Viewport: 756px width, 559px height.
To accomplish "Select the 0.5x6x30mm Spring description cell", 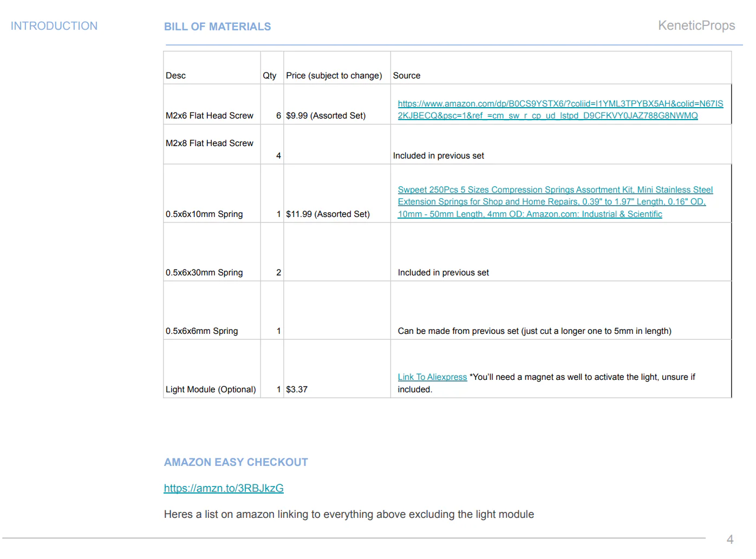I will [x=212, y=252].
